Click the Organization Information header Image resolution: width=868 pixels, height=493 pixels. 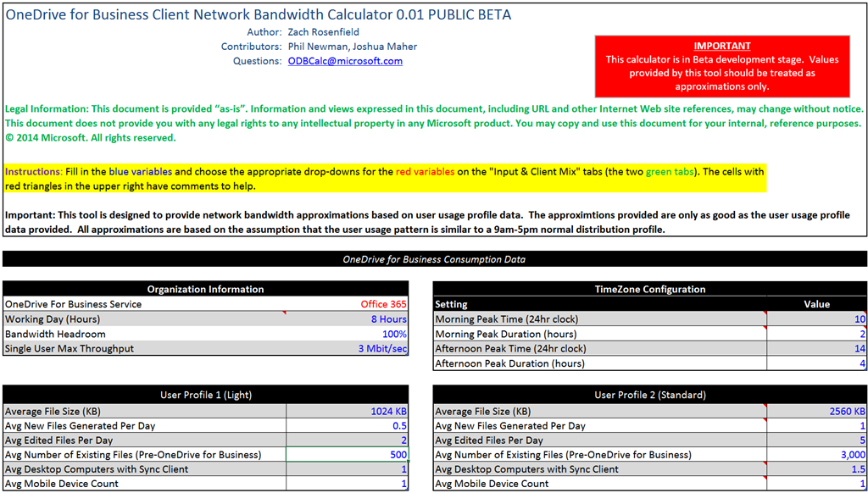pos(206,289)
